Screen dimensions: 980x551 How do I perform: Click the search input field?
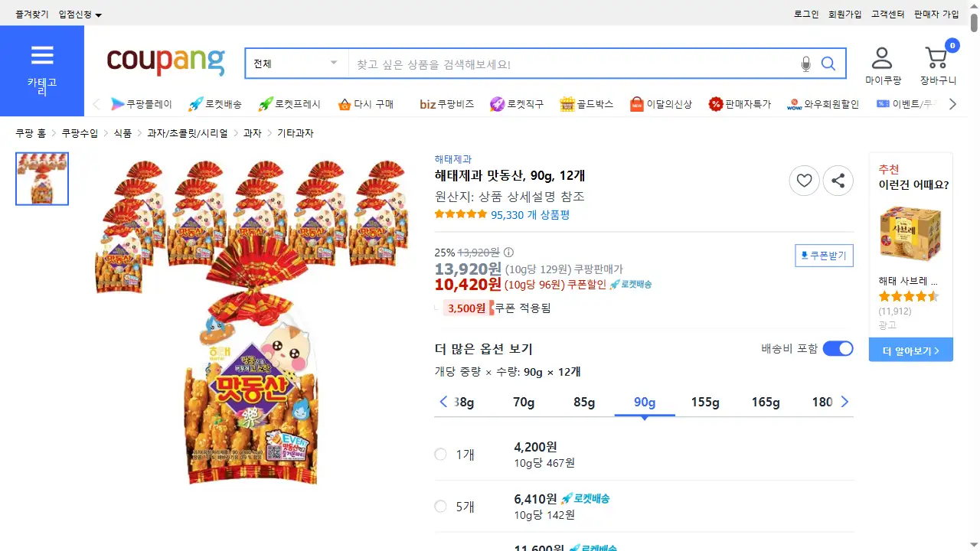pos(574,64)
